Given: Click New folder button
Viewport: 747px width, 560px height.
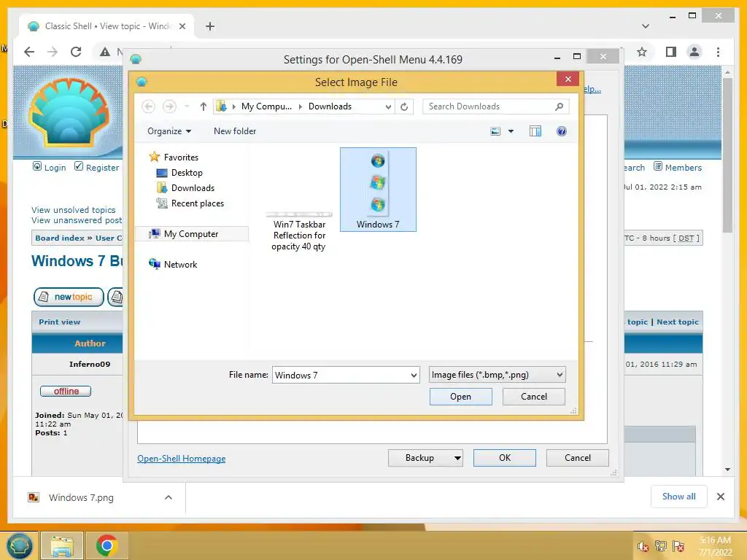Looking at the screenshot, I should 235,131.
